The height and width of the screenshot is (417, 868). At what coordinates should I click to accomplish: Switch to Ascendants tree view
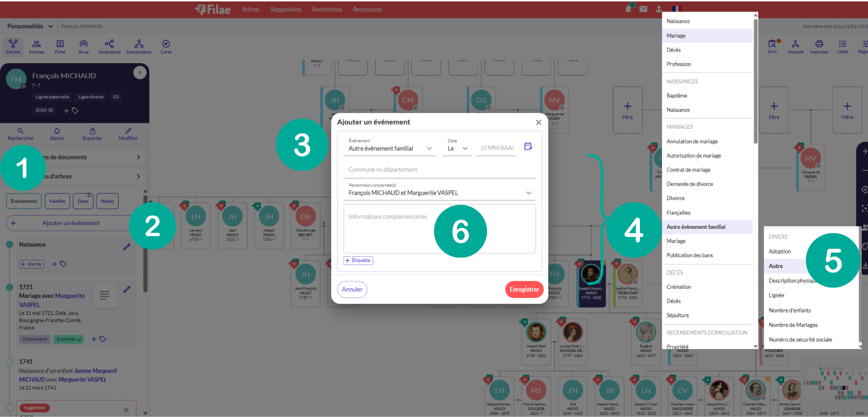click(109, 46)
